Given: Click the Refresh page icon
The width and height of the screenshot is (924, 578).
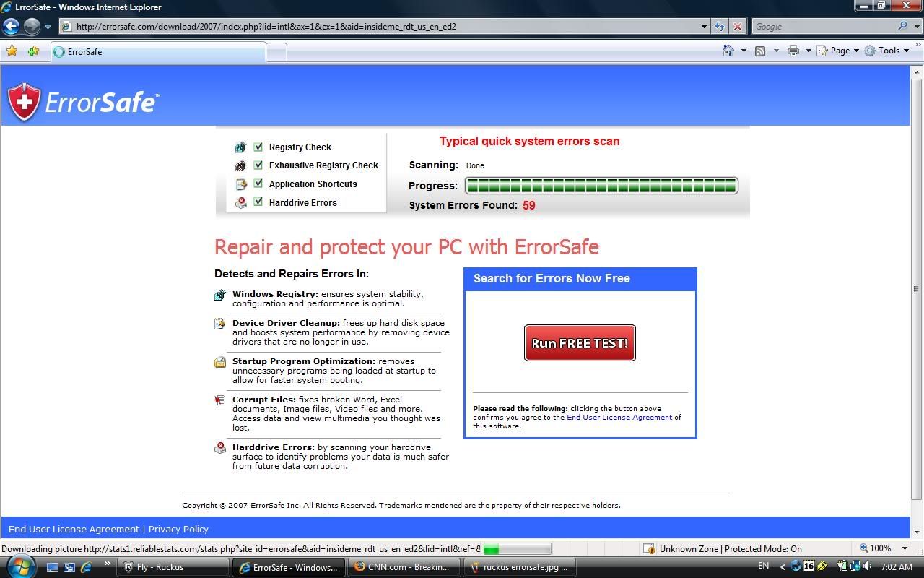Looking at the screenshot, I should click(720, 27).
